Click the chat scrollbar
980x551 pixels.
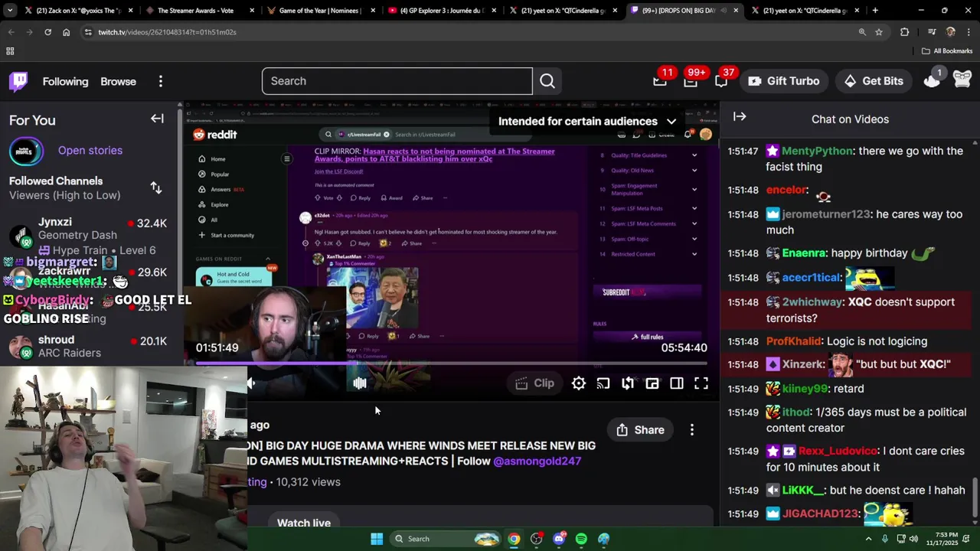pos(975,497)
